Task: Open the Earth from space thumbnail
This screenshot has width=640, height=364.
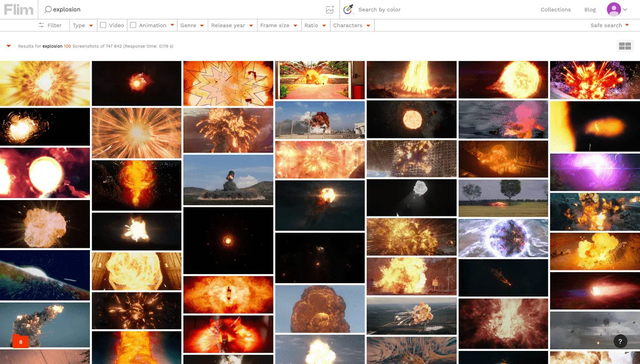Action: tap(45, 275)
